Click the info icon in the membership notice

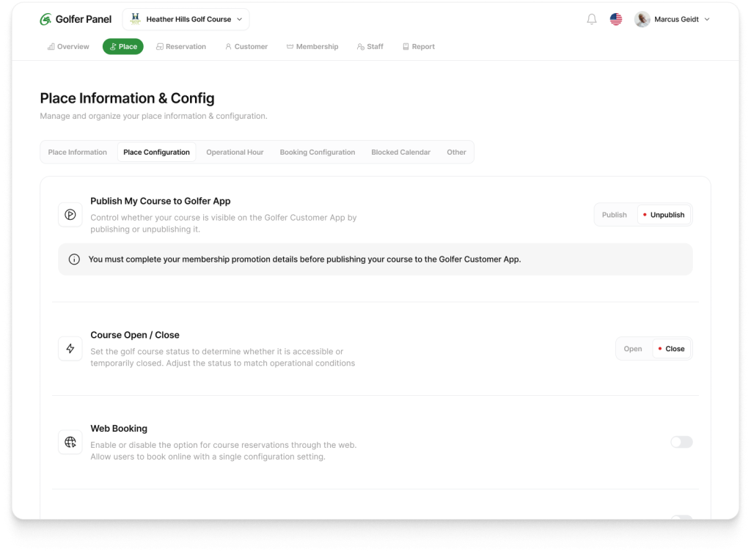pos(74,259)
